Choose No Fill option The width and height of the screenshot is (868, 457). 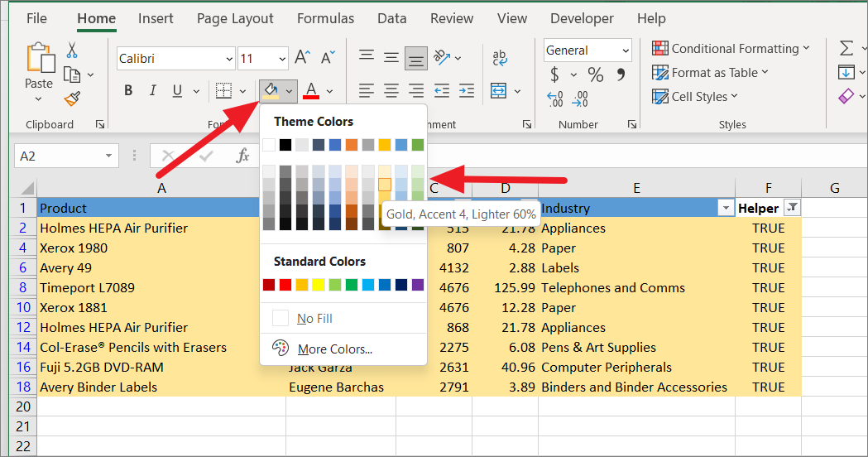343,319
